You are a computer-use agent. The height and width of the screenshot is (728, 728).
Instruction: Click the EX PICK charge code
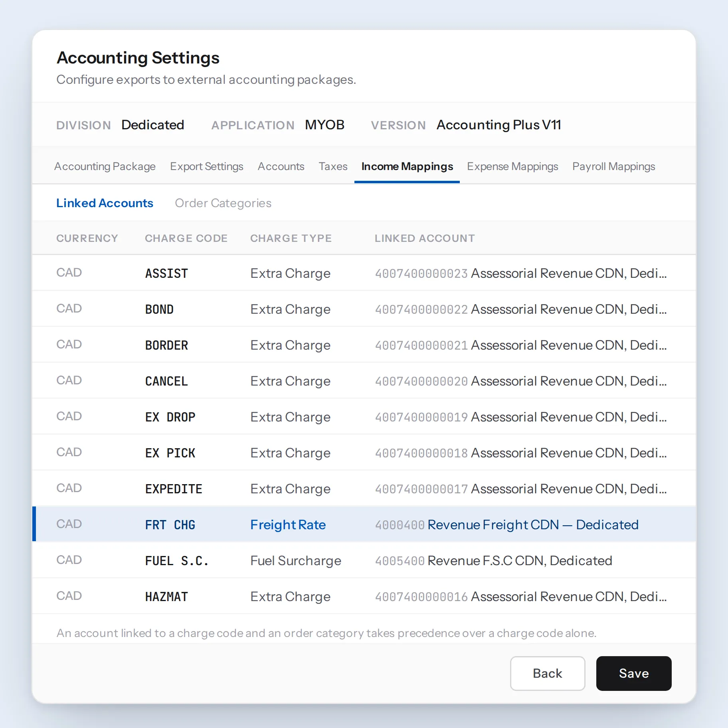(x=170, y=453)
